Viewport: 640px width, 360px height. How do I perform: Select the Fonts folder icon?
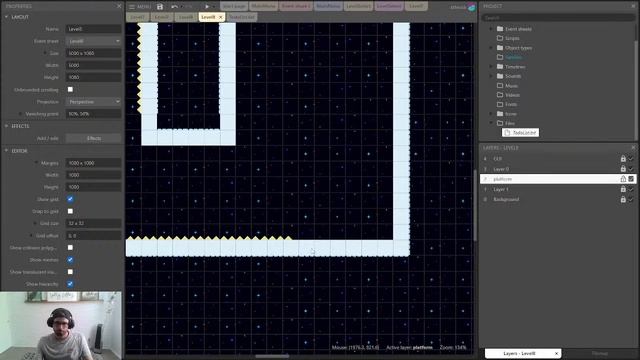[500, 104]
